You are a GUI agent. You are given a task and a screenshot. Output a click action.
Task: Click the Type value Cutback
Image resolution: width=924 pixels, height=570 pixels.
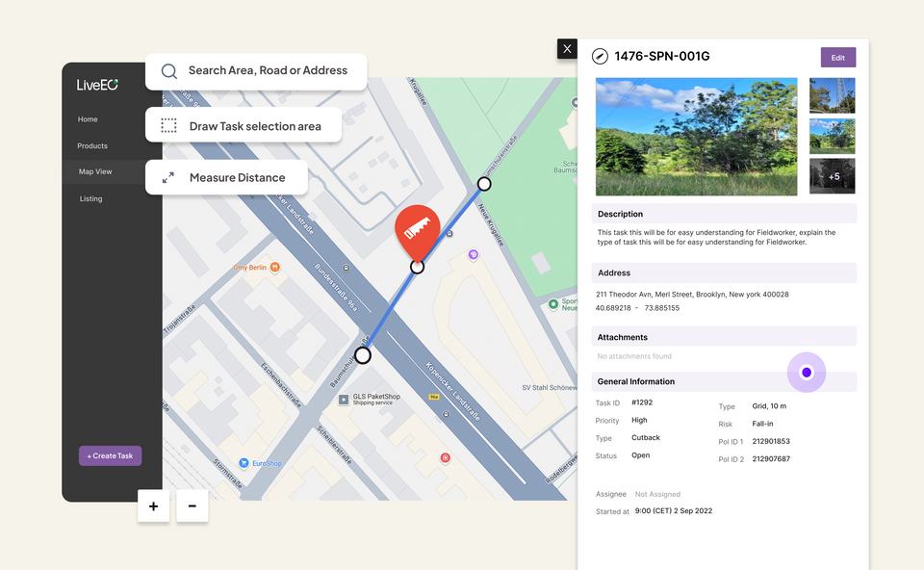[x=646, y=437]
